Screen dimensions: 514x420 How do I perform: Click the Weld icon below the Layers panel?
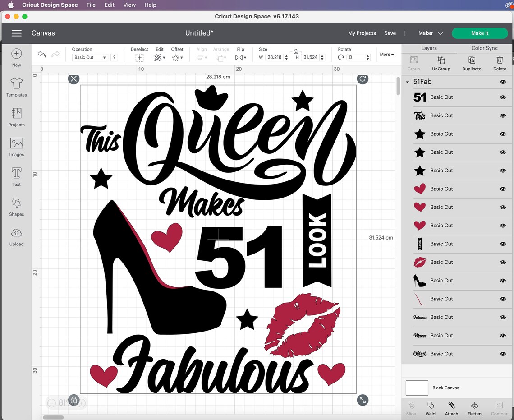point(430,408)
